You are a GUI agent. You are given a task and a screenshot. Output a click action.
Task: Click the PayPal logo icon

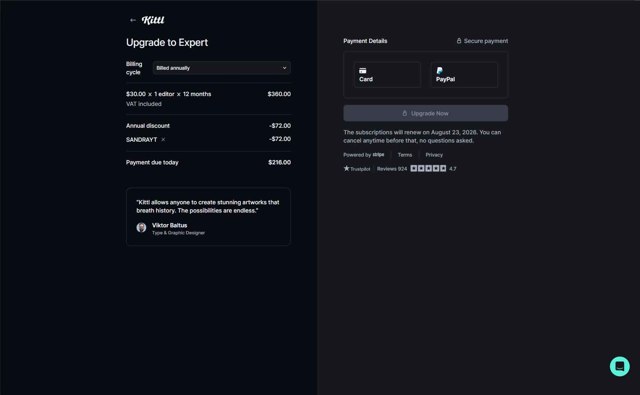click(x=440, y=71)
